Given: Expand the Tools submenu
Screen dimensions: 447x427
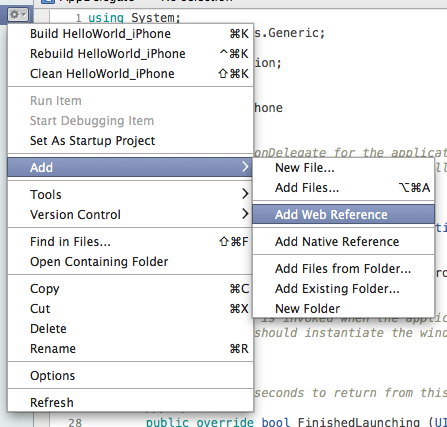Looking at the screenshot, I should [130, 195].
